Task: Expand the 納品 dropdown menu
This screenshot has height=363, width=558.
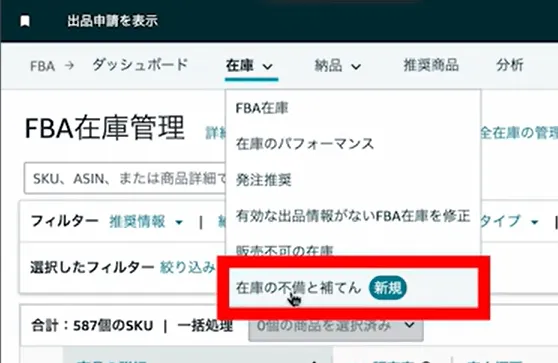Action: coord(338,66)
